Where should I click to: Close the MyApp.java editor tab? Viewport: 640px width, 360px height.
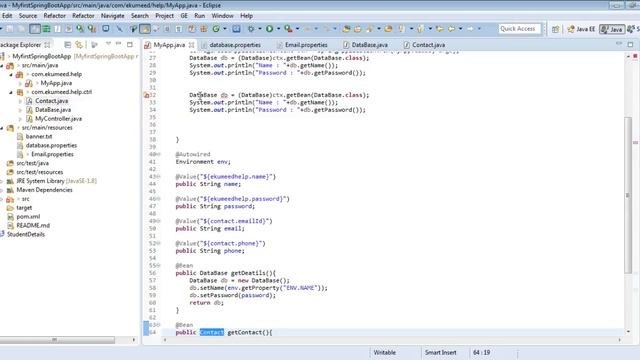(191, 45)
